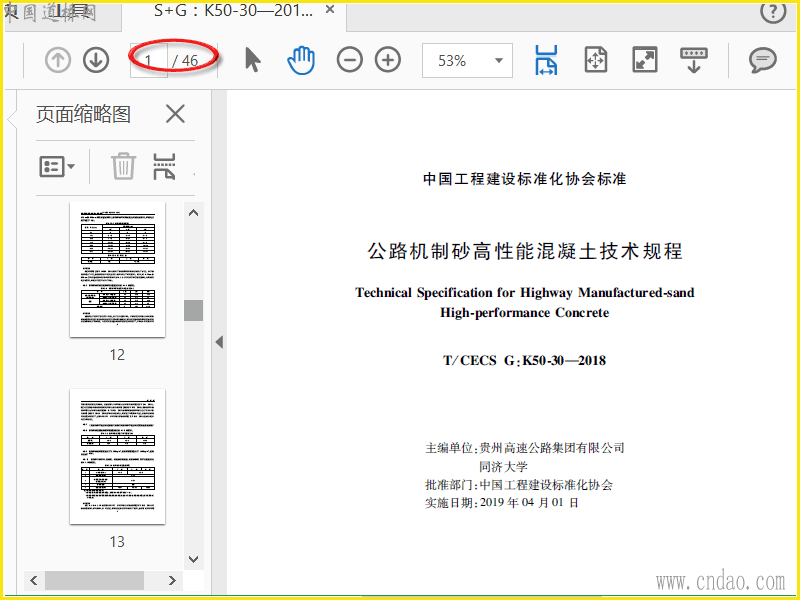Collapse the navigation pane with triangle

tap(219, 342)
